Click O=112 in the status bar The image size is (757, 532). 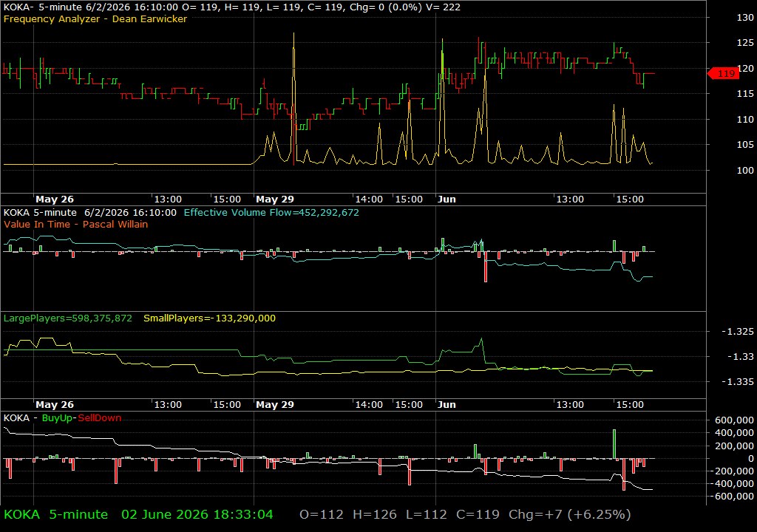[322, 514]
